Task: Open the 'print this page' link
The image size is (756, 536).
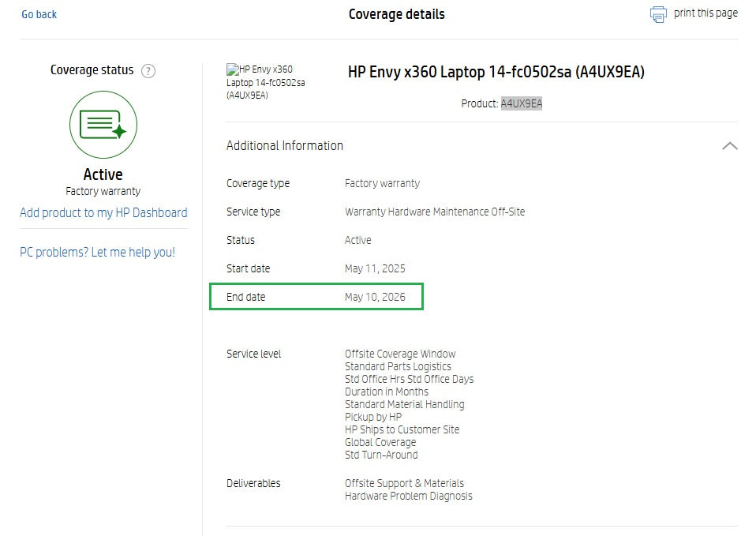Action: coord(705,13)
